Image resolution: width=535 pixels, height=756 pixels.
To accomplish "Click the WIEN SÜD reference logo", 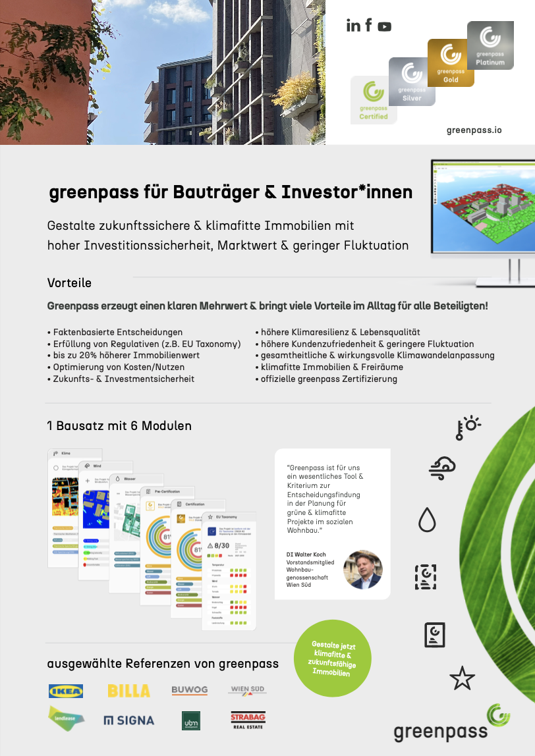I will click(x=248, y=690).
